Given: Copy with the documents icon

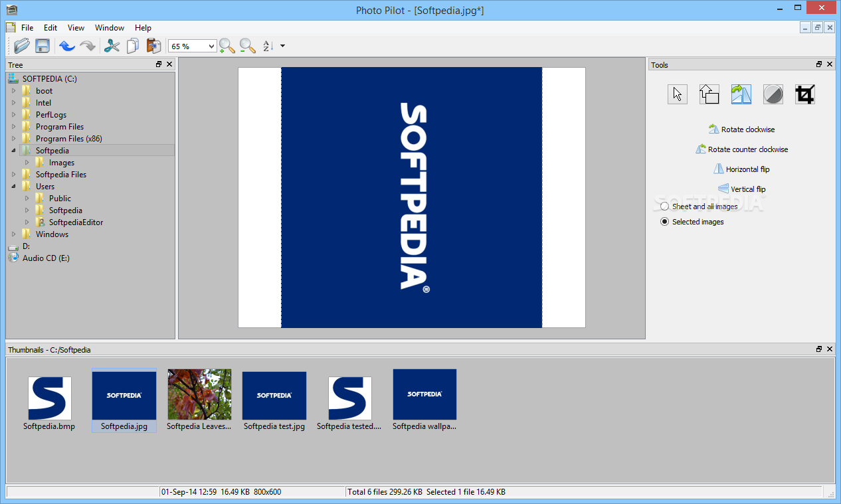Looking at the screenshot, I should 133,46.
